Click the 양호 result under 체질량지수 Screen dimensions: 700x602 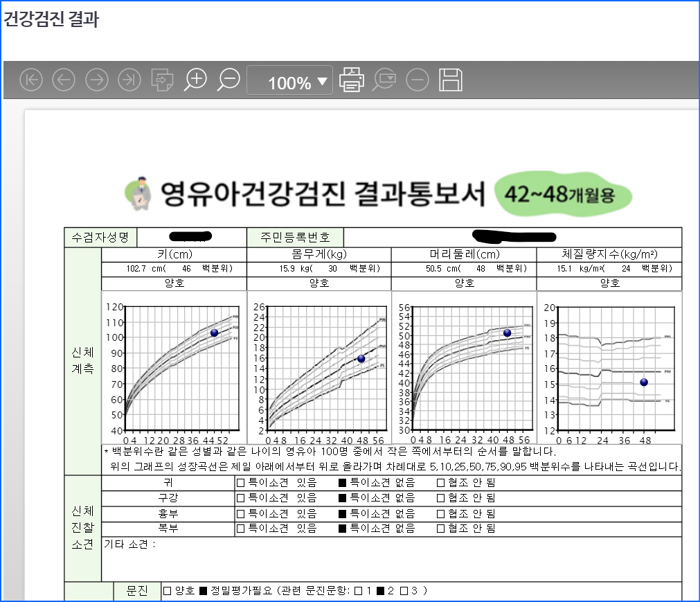(609, 283)
